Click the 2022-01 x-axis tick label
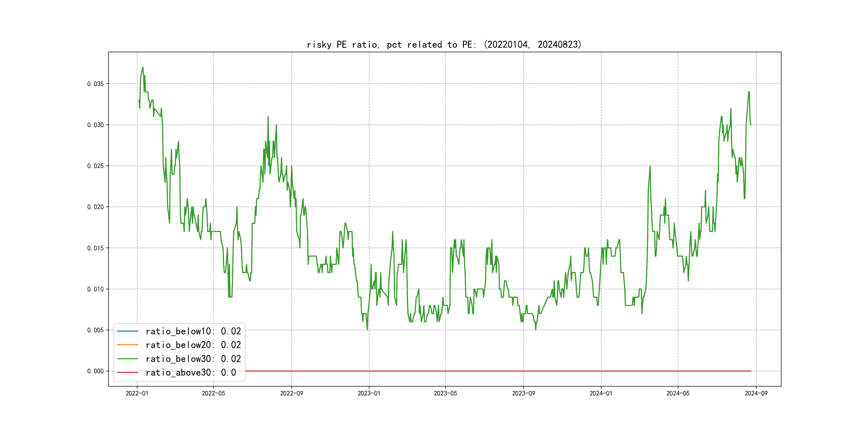The image size is (868, 434). [x=137, y=393]
